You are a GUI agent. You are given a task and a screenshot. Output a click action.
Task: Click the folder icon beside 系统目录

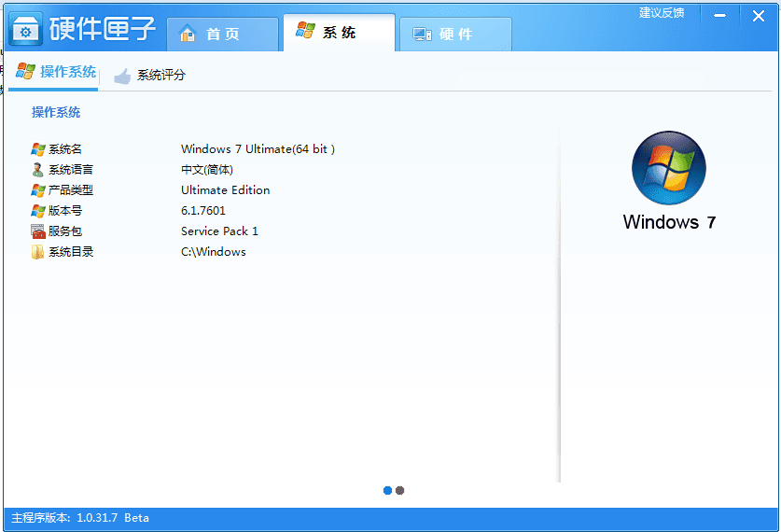(38, 252)
